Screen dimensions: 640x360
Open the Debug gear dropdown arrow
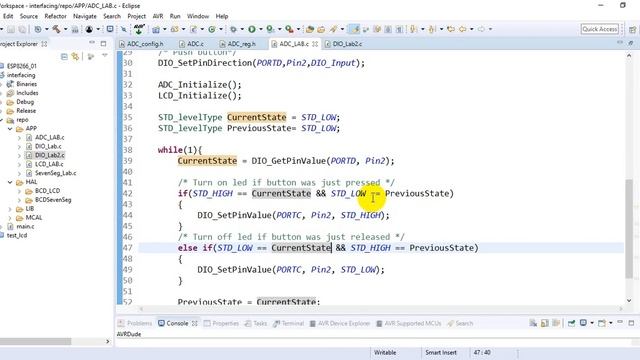click(242, 29)
